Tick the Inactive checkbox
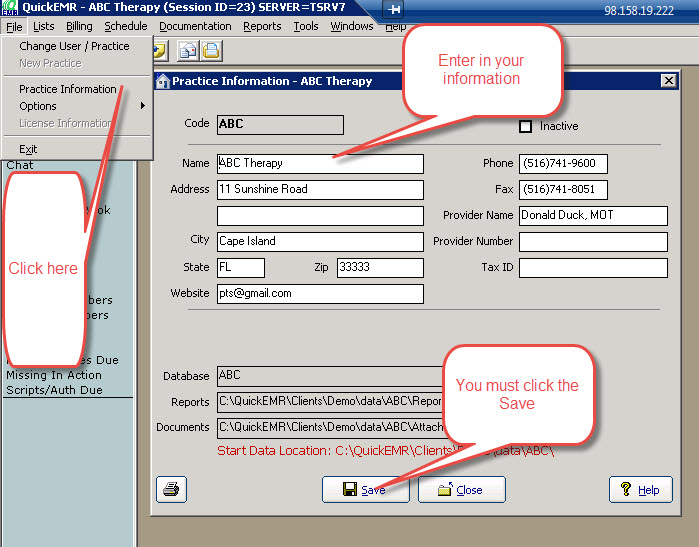The image size is (699, 547). point(526,127)
